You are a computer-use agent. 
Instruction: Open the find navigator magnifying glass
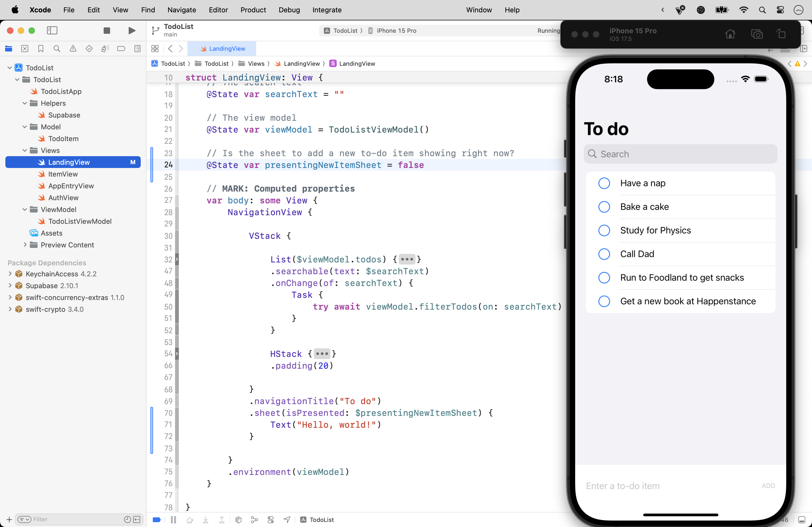[x=57, y=49]
